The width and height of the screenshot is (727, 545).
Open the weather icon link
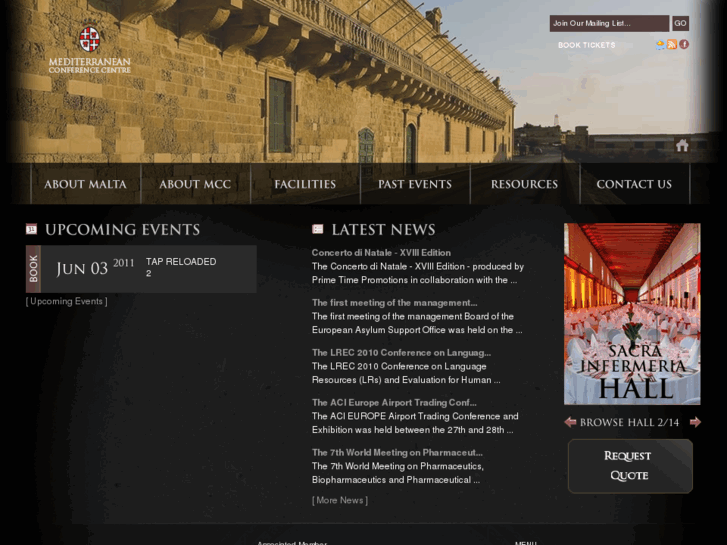point(660,45)
